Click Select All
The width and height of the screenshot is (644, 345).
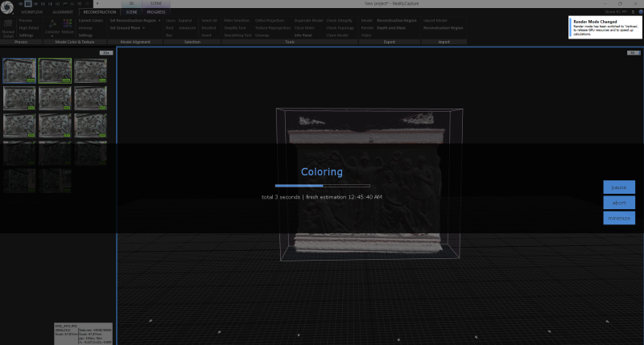[209, 21]
